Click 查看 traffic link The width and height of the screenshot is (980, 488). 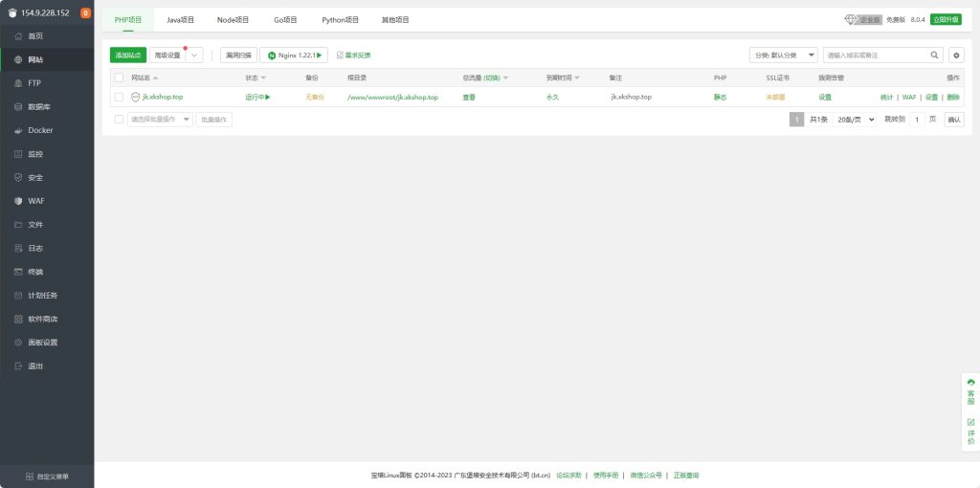pyautogui.click(x=469, y=97)
